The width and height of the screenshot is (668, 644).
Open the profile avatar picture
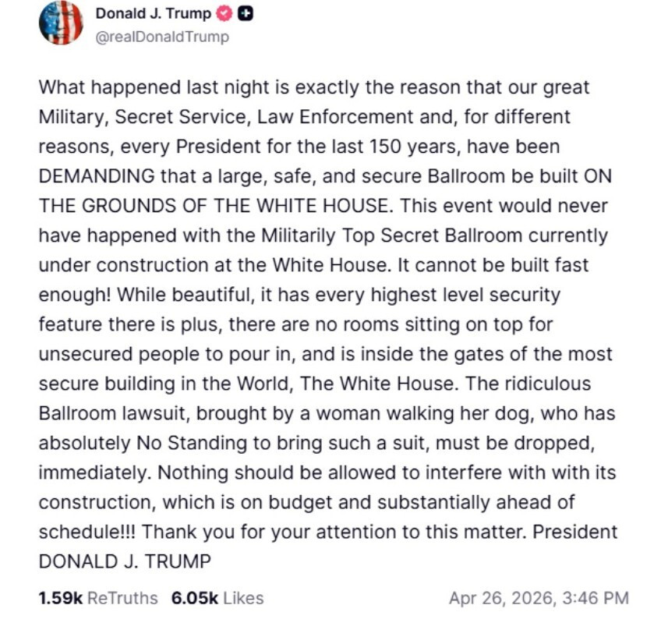pyautogui.click(x=61, y=23)
